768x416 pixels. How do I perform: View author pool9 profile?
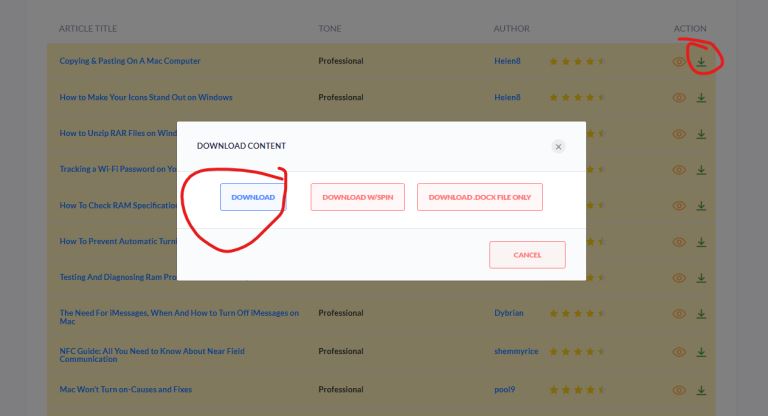point(504,389)
